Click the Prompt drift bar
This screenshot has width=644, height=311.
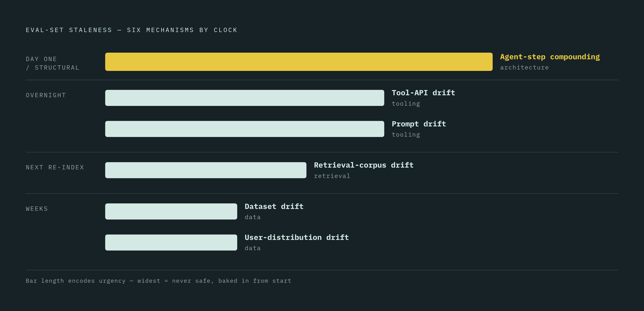click(x=245, y=129)
